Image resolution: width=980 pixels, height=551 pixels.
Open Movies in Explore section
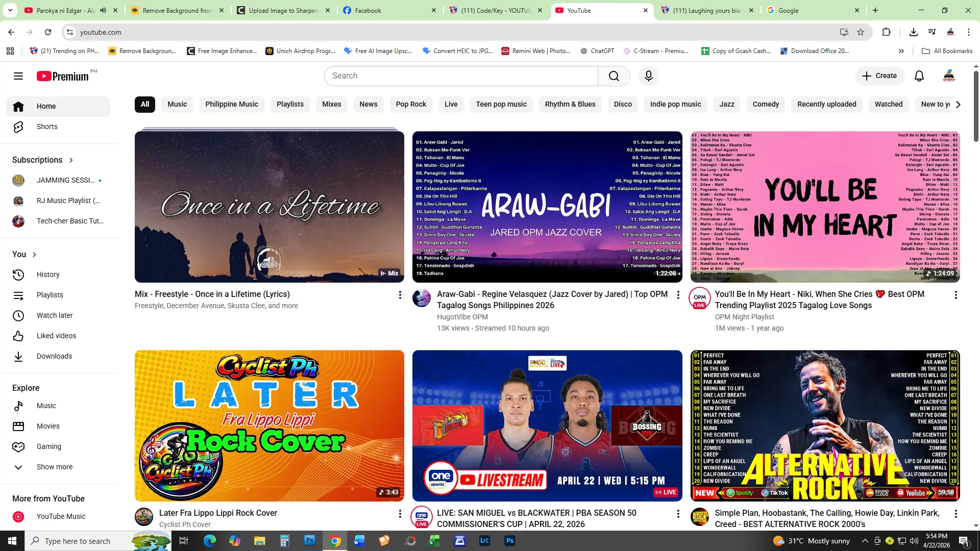[x=58, y=426]
